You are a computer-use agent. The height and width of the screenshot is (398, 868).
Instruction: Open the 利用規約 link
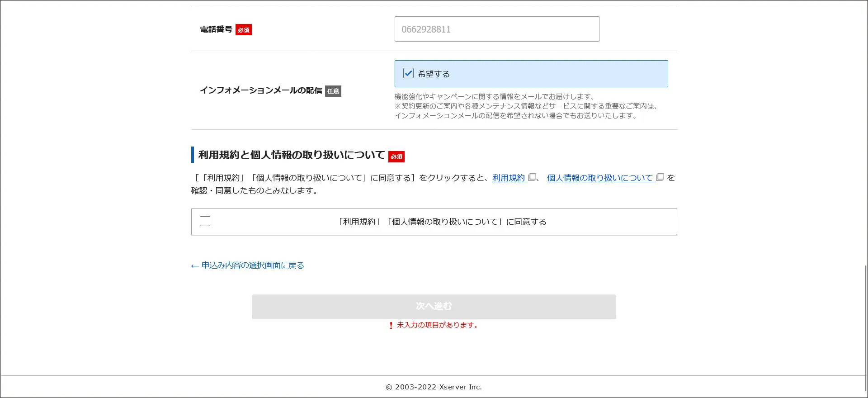[x=509, y=178]
